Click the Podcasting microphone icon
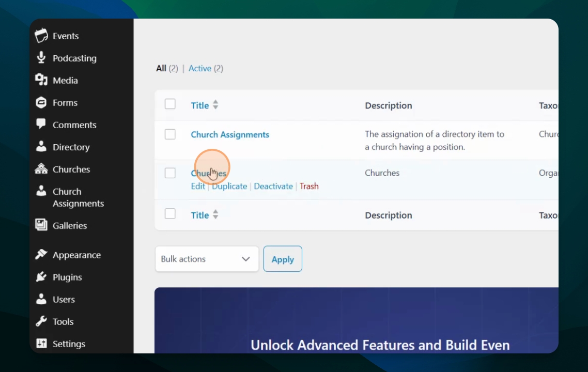Viewport: 588px width, 372px height. click(x=41, y=58)
